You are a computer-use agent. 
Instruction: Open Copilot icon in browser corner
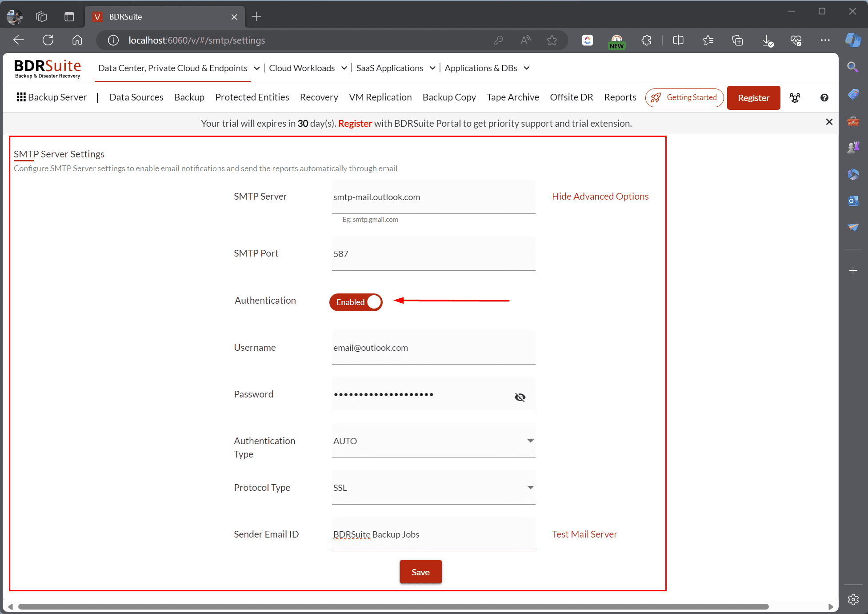click(x=853, y=40)
